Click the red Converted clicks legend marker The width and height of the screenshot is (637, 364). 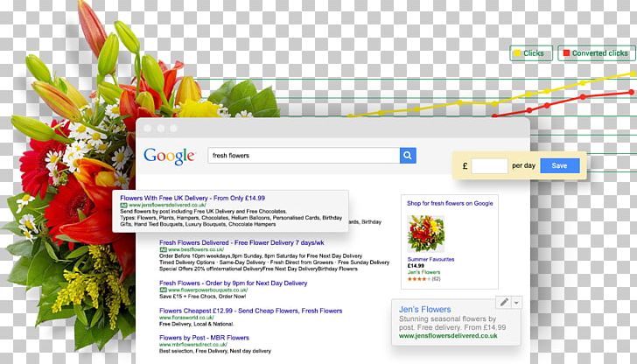pyautogui.click(x=566, y=52)
